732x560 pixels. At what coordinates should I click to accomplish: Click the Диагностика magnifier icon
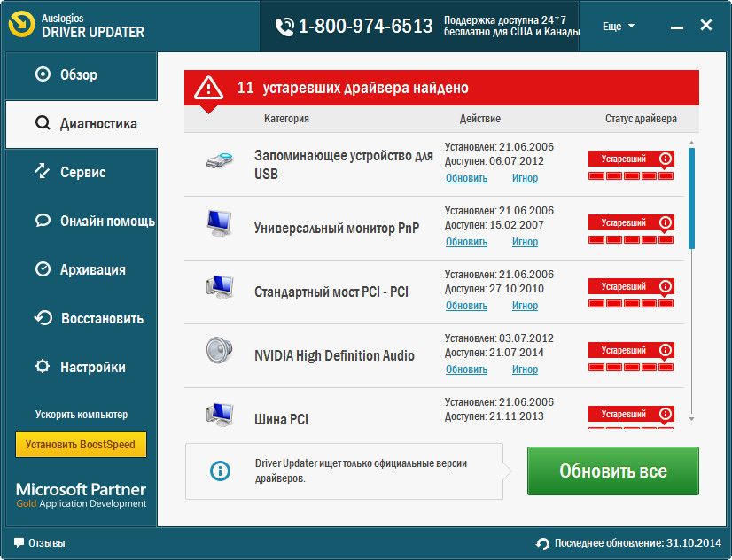(x=43, y=123)
